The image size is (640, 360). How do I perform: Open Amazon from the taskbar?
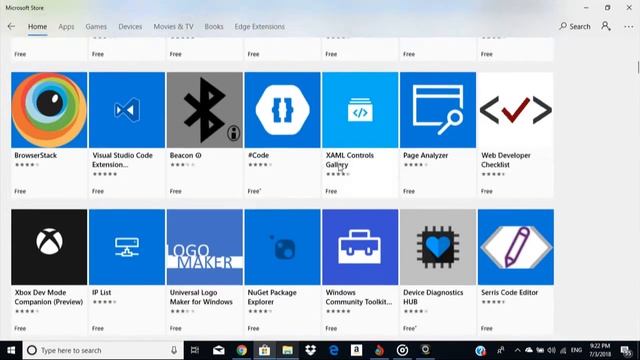356,350
